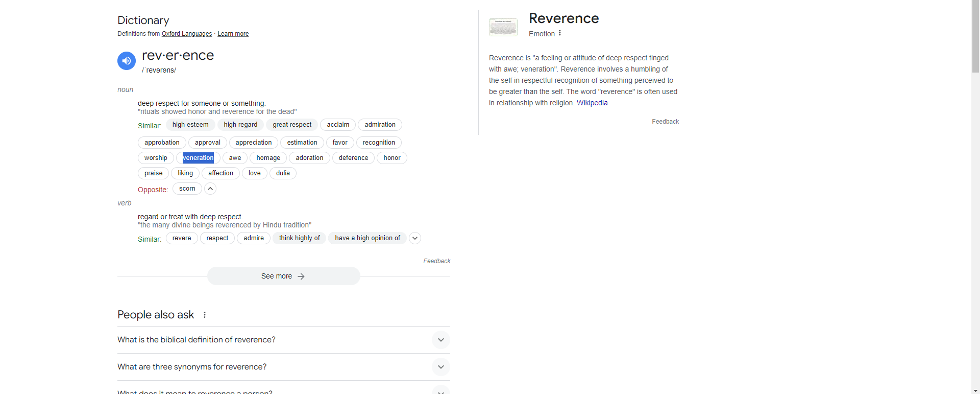Play the reverence pronunciation audio
Screen dimensions: 980x394
127,61
